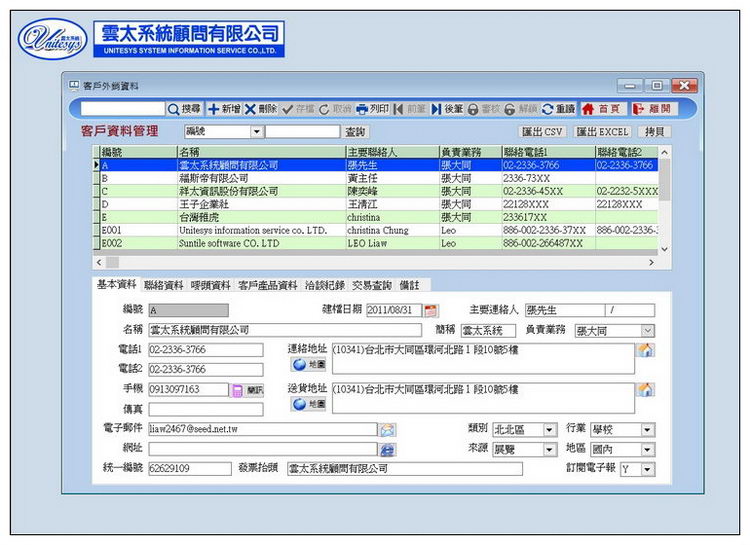This screenshot has height=545, width=750.
Task: Open the calendar picker beside 建檔日期
Action: (431, 311)
